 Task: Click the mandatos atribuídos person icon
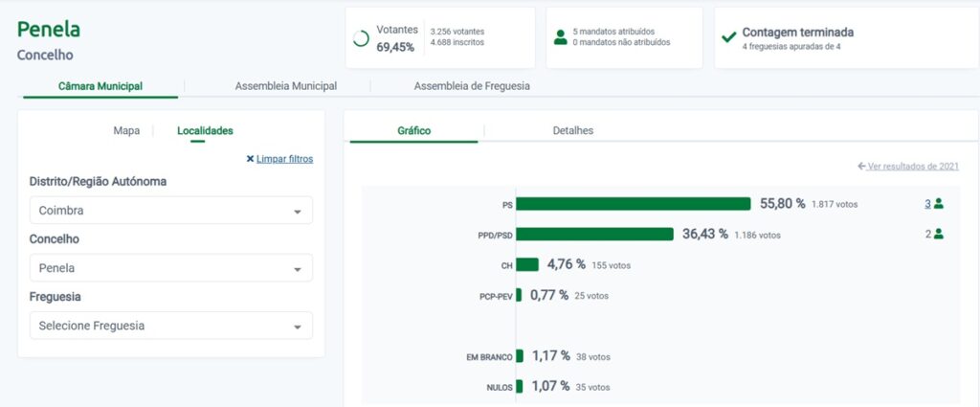(x=560, y=38)
